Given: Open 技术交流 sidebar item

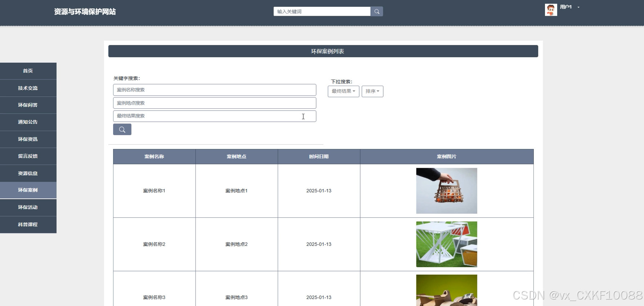Looking at the screenshot, I should pos(28,88).
